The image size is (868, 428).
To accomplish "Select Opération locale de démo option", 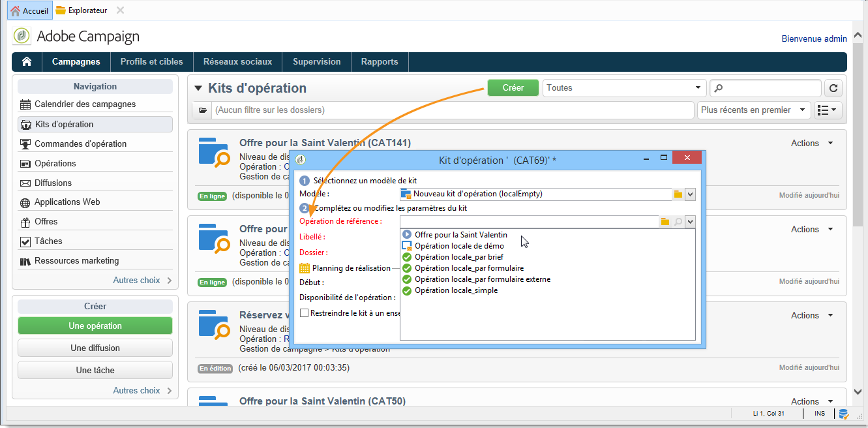I will tap(459, 246).
